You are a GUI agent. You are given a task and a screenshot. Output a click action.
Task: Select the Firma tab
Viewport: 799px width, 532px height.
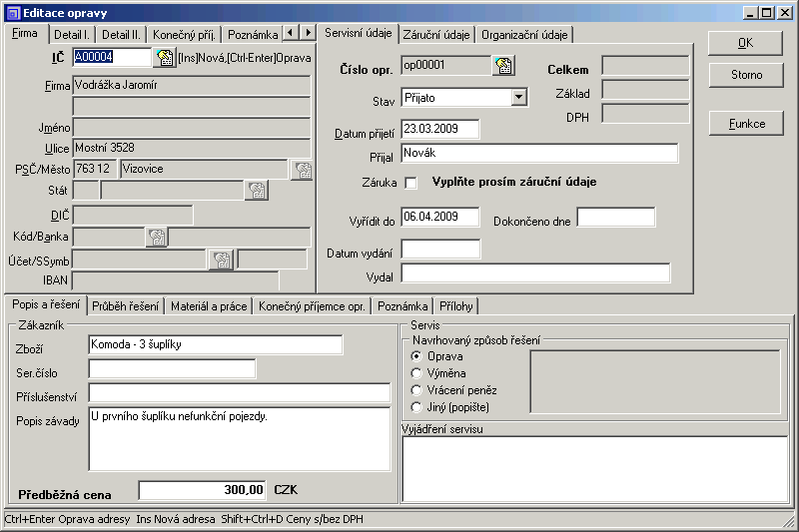click(25, 34)
